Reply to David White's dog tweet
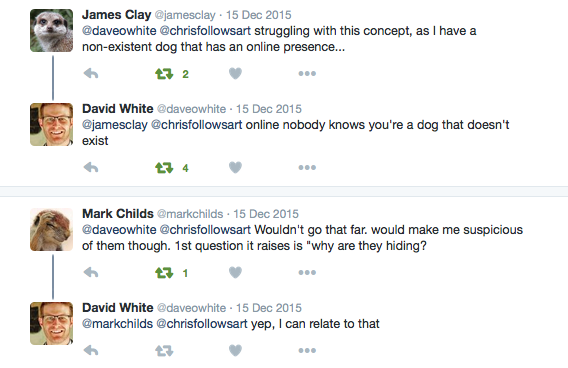The width and height of the screenshot is (568, 368). click(91, 167)
